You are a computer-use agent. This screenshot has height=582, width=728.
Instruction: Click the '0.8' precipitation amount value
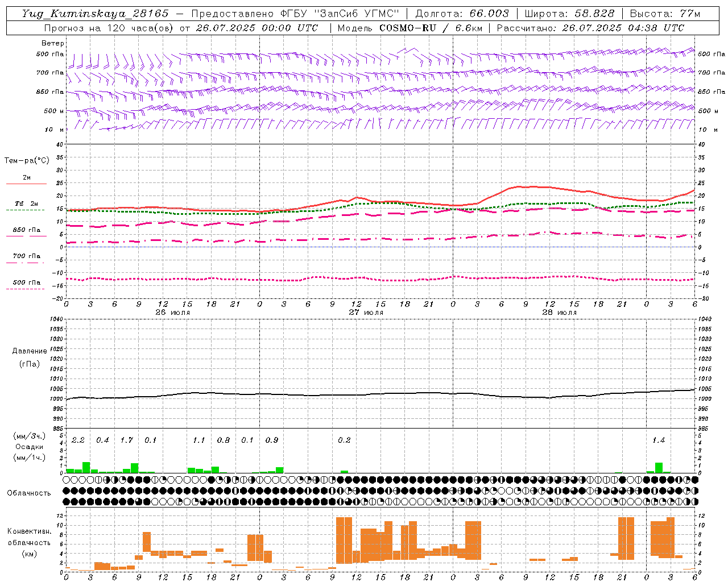224,440
